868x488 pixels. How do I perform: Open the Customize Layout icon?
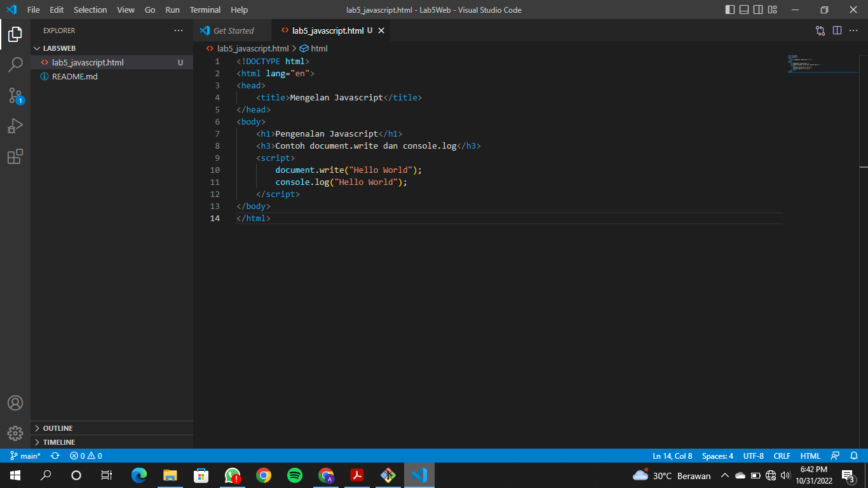(772, 10)
